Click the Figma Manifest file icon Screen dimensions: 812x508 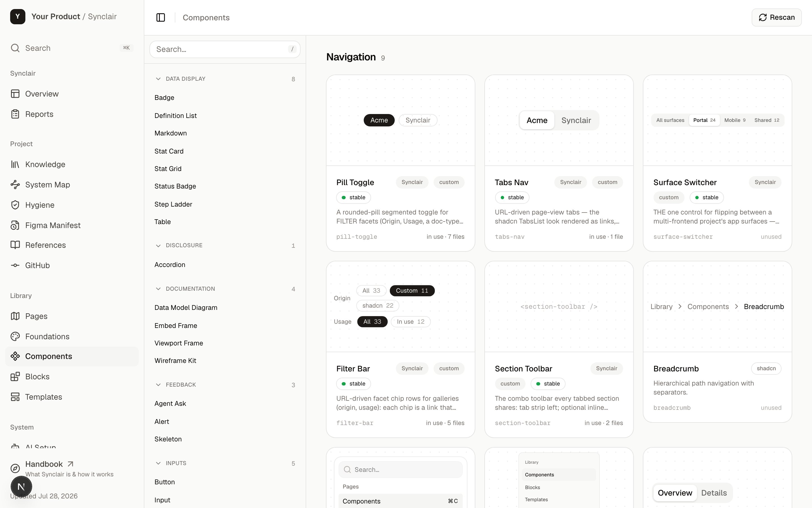15,225
